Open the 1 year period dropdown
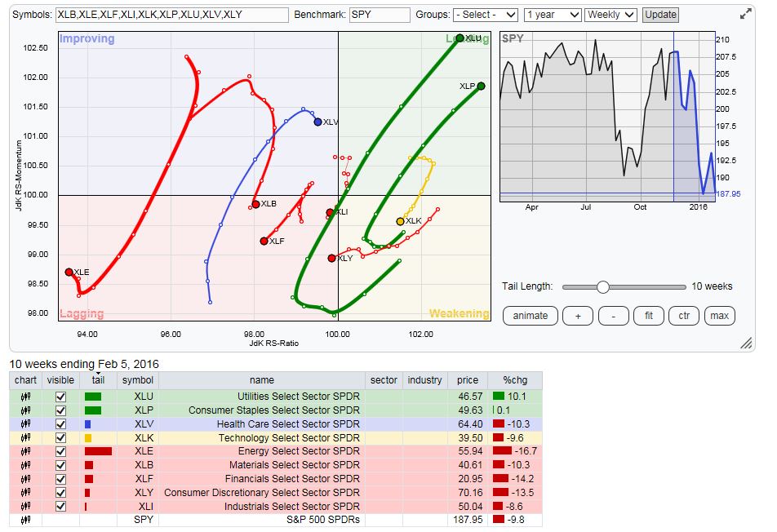Image resolution: width=777 pixels, height=532 pixels. (553, 15)
